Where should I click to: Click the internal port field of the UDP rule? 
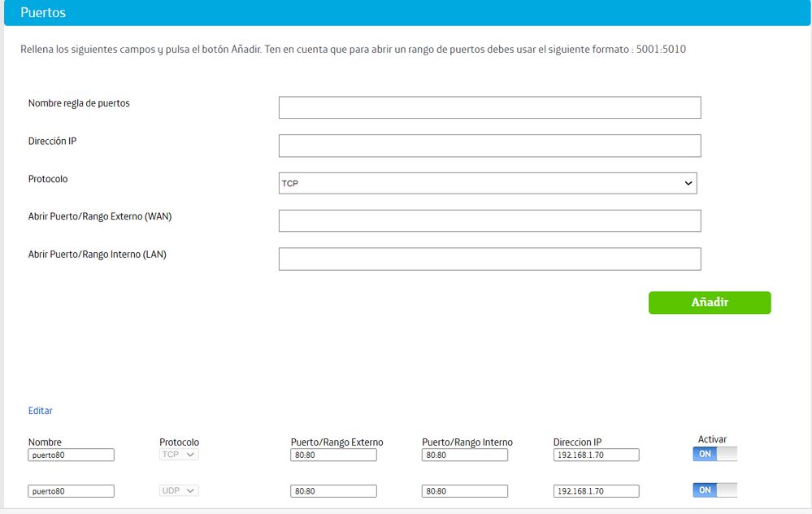[x=465, y=491]
